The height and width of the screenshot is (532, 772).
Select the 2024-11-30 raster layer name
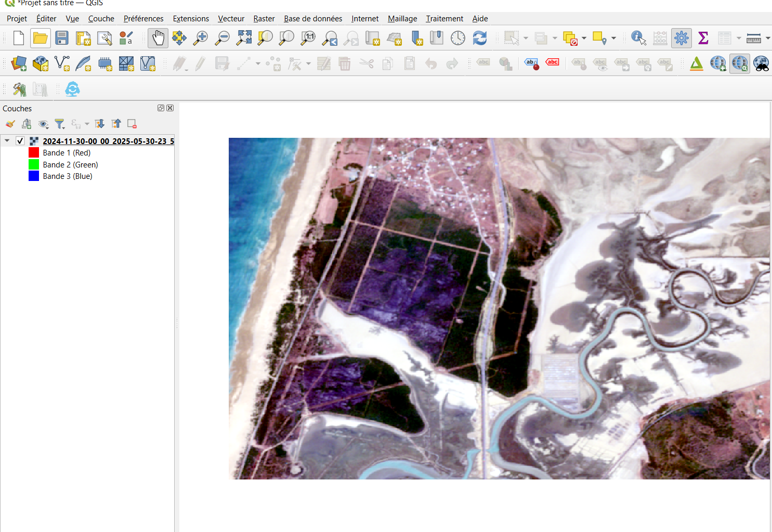click(108, 141)
